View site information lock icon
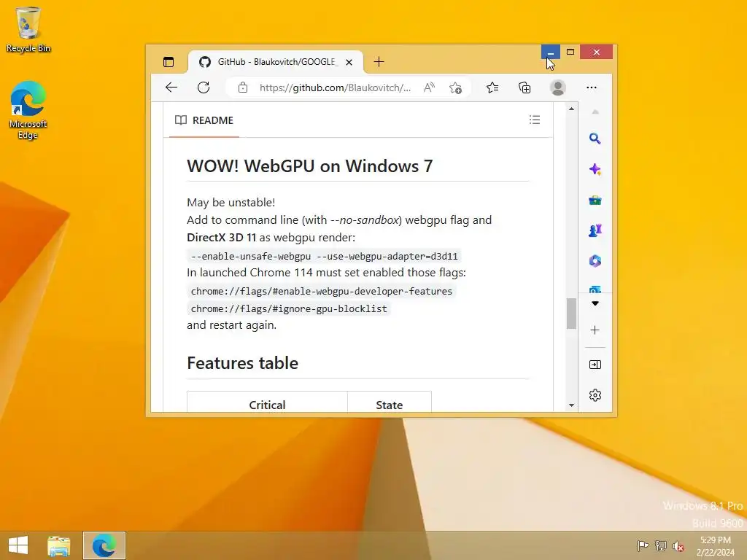The width and height of the screenshot is (747, 560). coord(243,87)
